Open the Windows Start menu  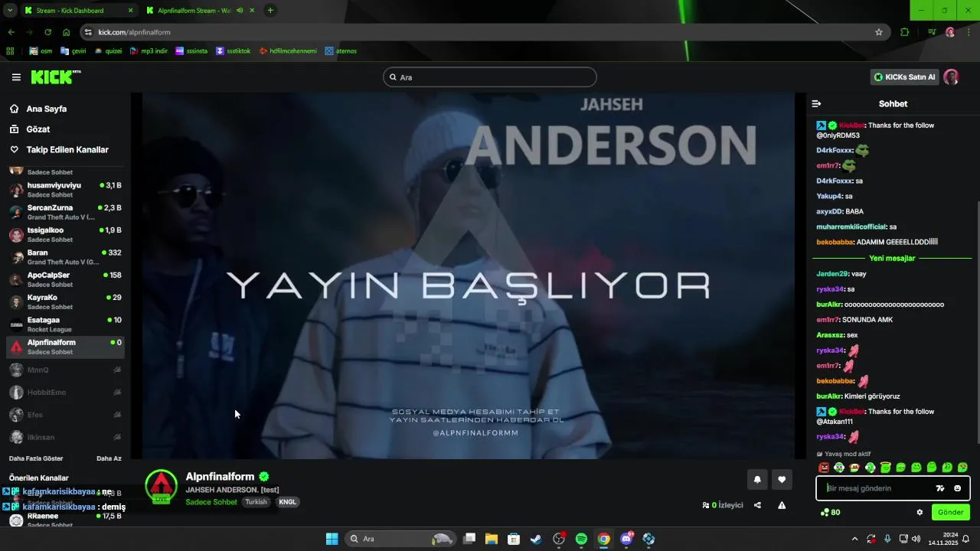pyautogui.click(x=332, y=539)
